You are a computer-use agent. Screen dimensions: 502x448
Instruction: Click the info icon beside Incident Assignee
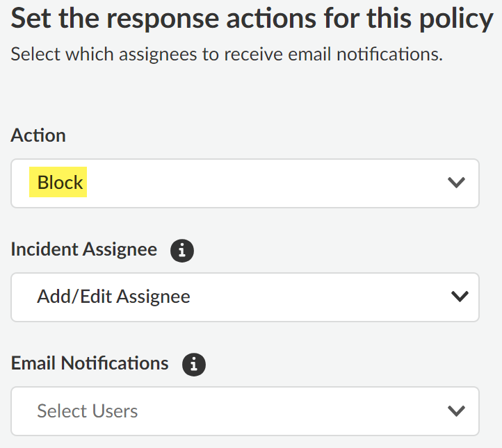click(x=182, y=250)
